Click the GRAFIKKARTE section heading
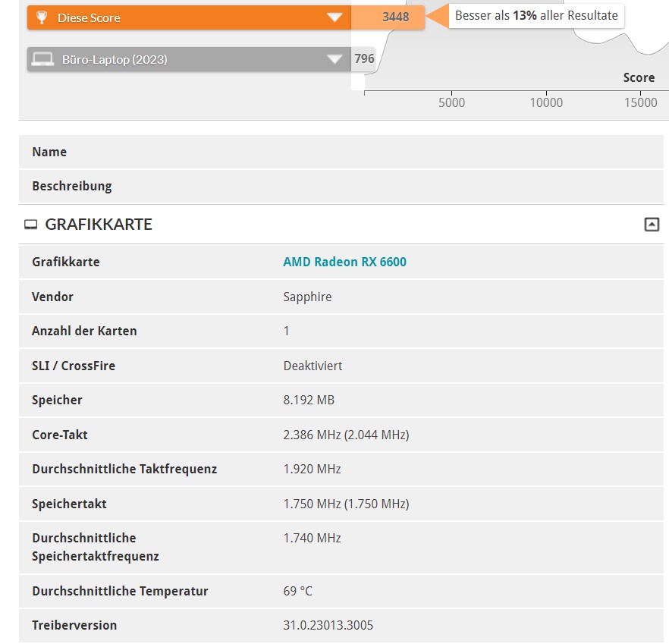Viewport: 669px width, 644px height. tap(99, 225)
